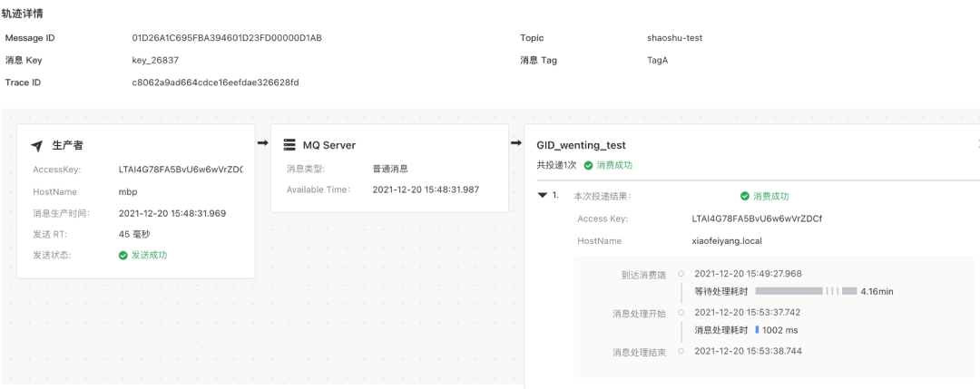Select the Message ID value 01D26A1C695F…
The image size is (980, 389).
[227, 38]
